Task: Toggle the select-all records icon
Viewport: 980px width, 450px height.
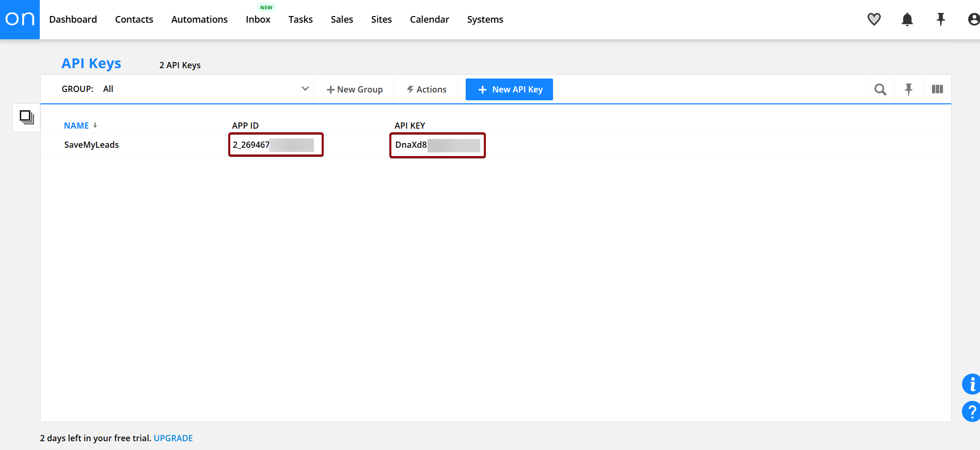Action: pyautogui.click(x=26, y=117)
